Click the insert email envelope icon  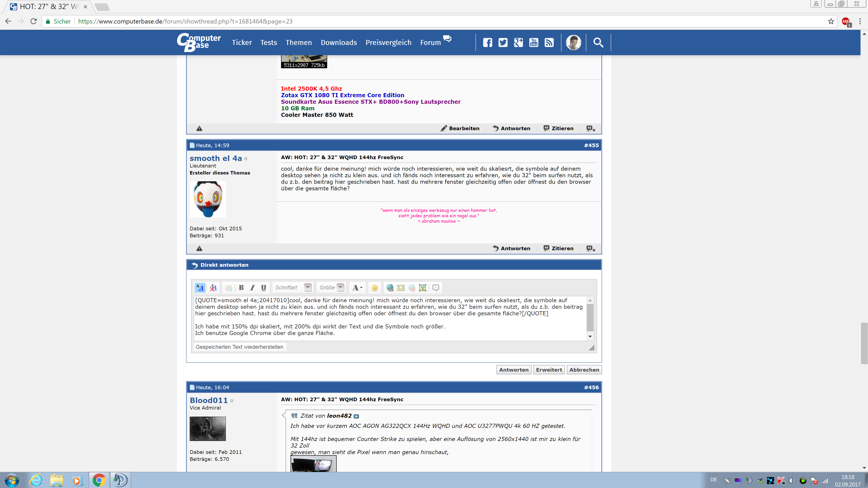pos(401,288)
